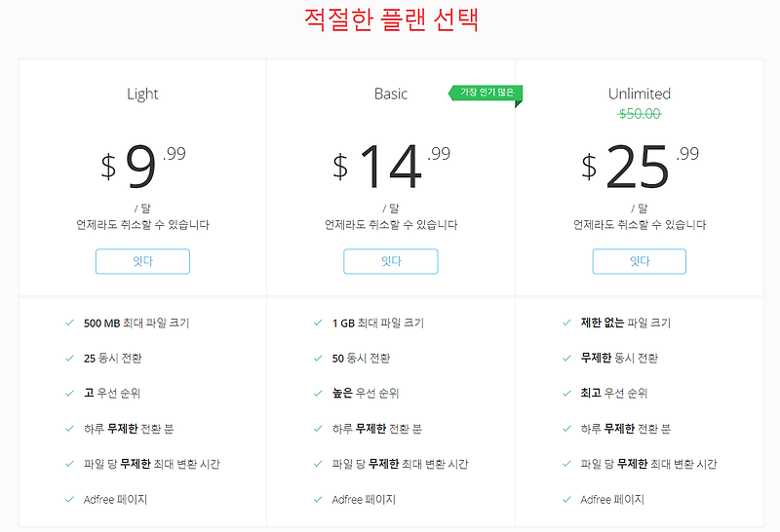The image size is (780, 532).
Task: Click the crossed-out $50.00 price
Action: point(640,114)
